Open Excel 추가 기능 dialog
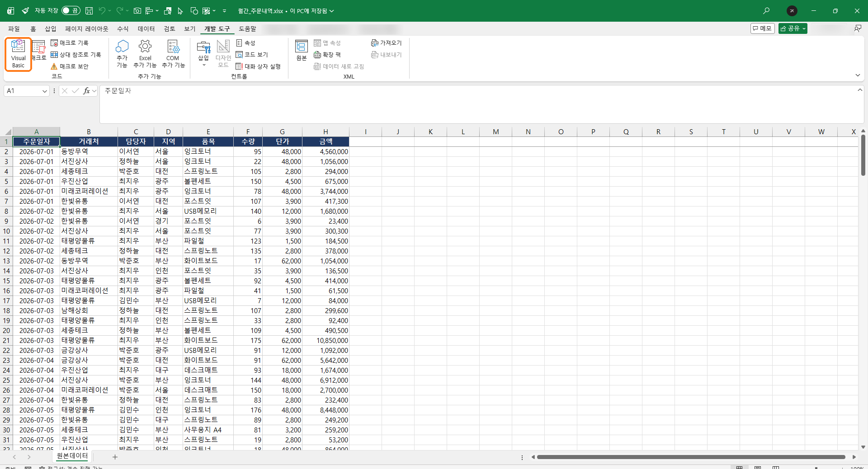The height and width of the screenshot is (469, 868). (145, 54)
